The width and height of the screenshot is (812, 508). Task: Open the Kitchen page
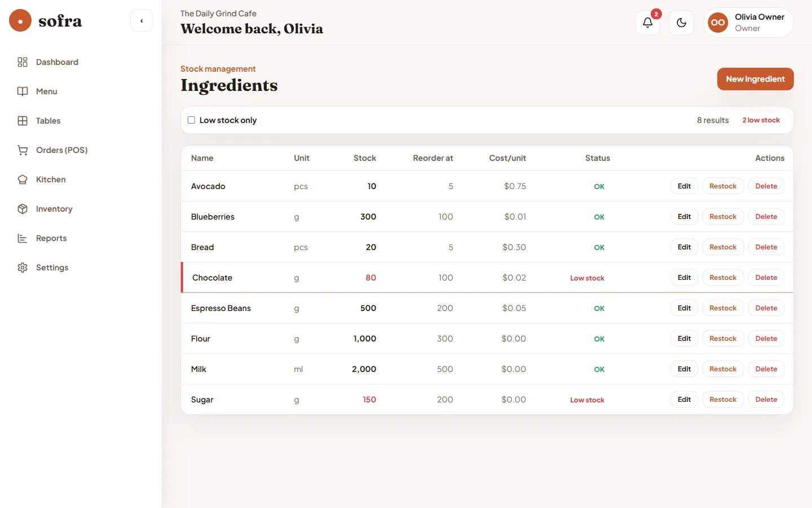coord(81,179)
